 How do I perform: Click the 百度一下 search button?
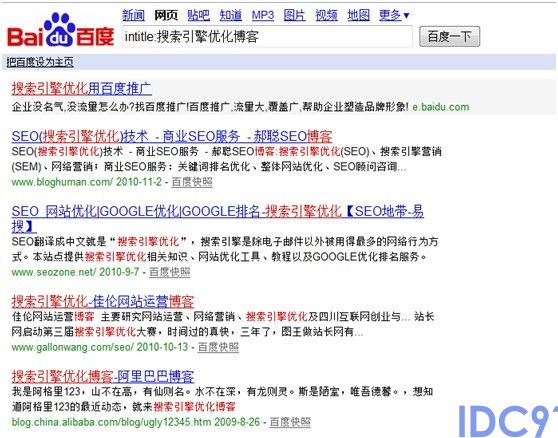point(449,36)
